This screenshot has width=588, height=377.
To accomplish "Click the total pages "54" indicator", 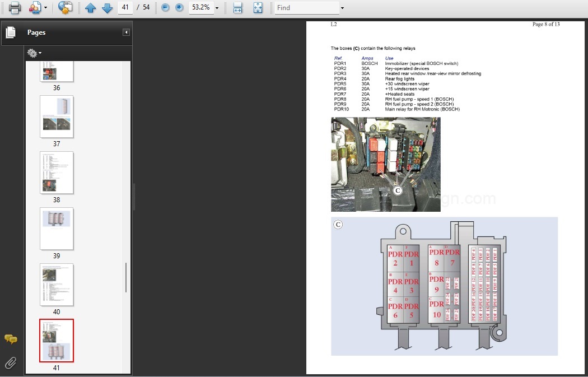I will pos(146,7).
